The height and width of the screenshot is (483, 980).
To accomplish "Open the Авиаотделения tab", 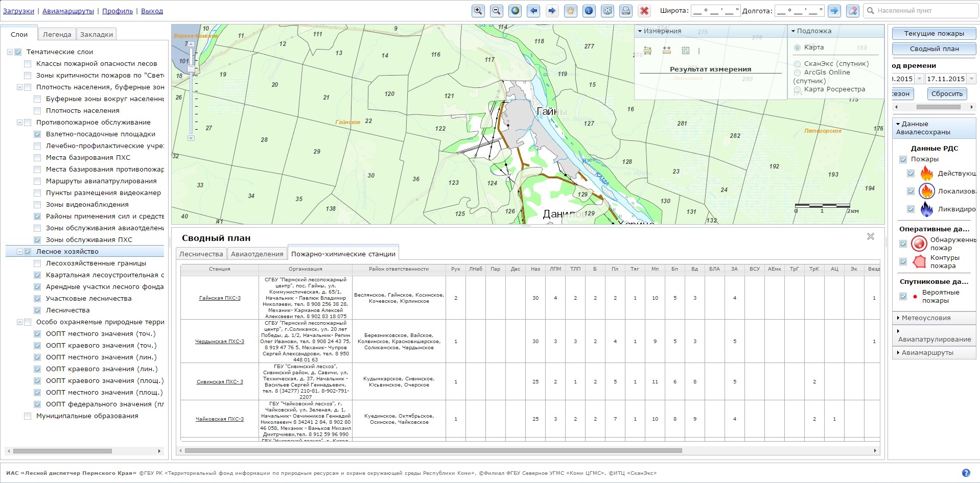I will click(x=257, y=254).
